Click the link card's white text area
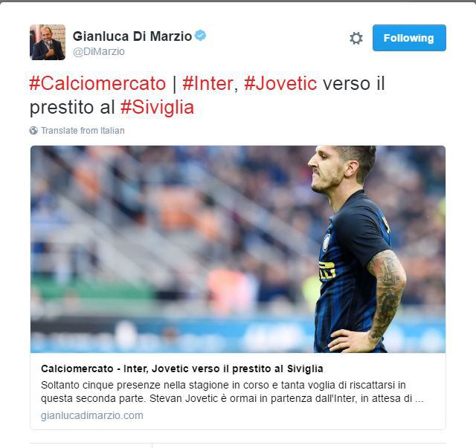Image resolution: width=476 pixels, height=448 pixels. (x=238, y=391)
